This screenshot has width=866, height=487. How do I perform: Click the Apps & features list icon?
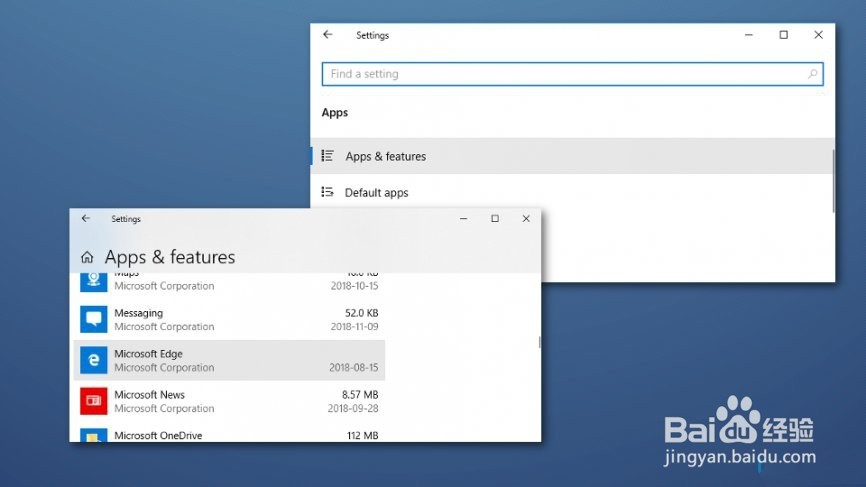coord(328,156)
